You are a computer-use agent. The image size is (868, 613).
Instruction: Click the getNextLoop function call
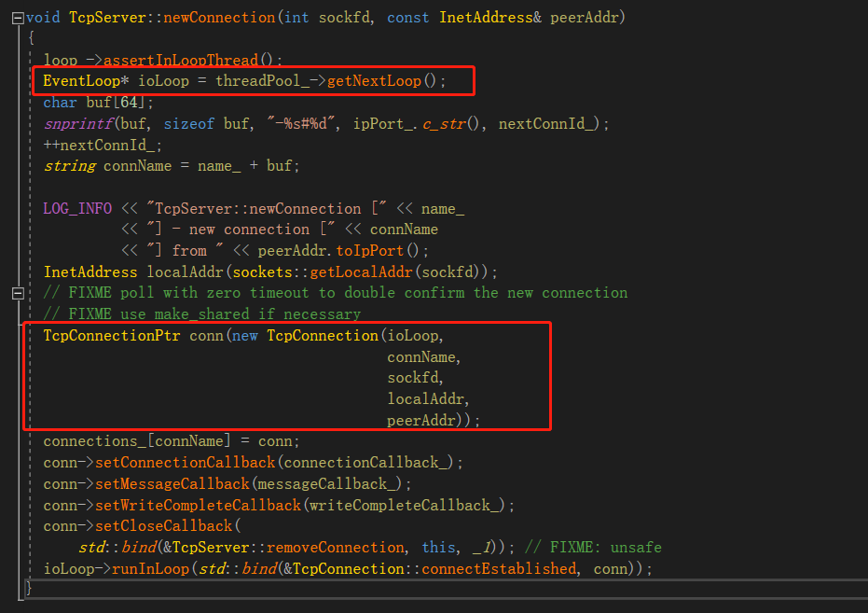374,81
